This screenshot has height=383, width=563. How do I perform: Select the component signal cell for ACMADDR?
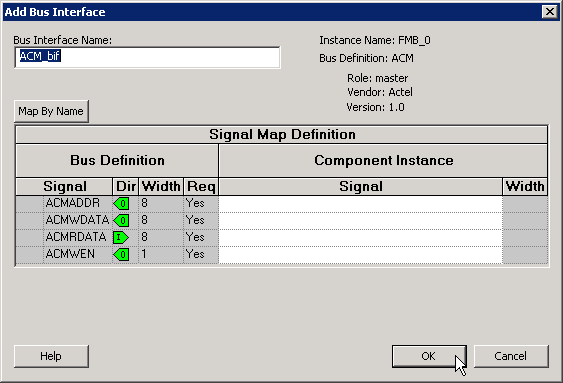tap(360, 204)
